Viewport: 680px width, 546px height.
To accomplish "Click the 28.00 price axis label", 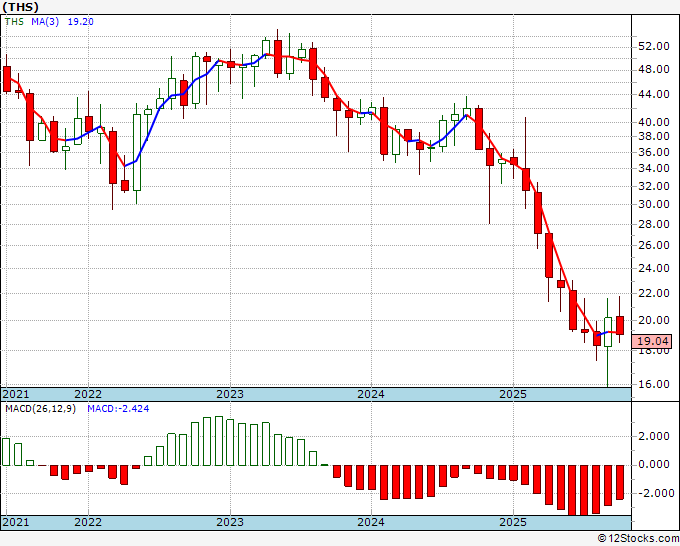I will (653, 224).
